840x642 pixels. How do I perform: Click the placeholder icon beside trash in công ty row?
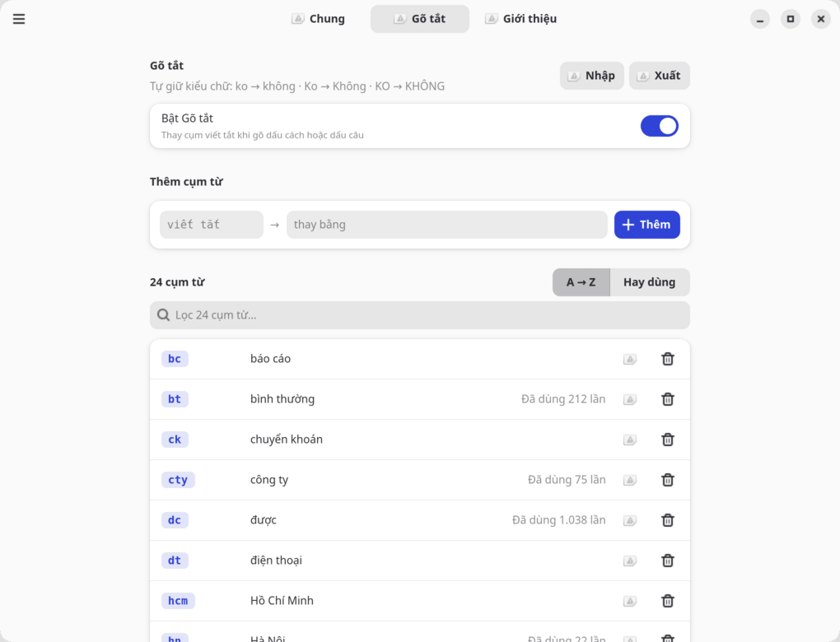[x=630, y=481]
